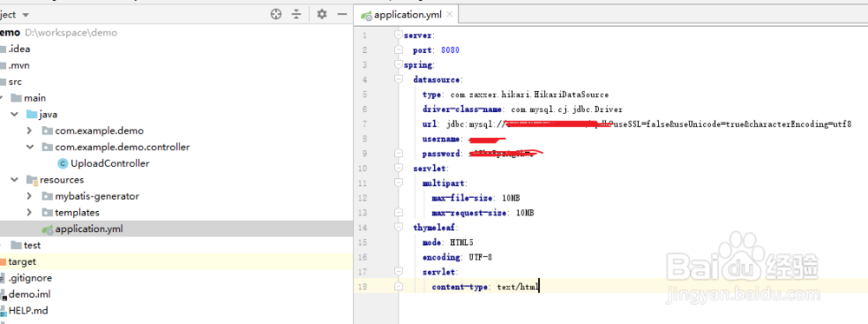Collapse the main folder chevron

pyautogui.click(x=2, y=98)
